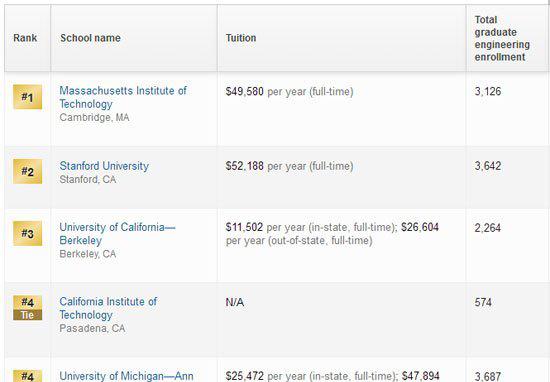Sort by the Rank column header
This screenshot has height=382, width=550.
click(x=25, y=38)
